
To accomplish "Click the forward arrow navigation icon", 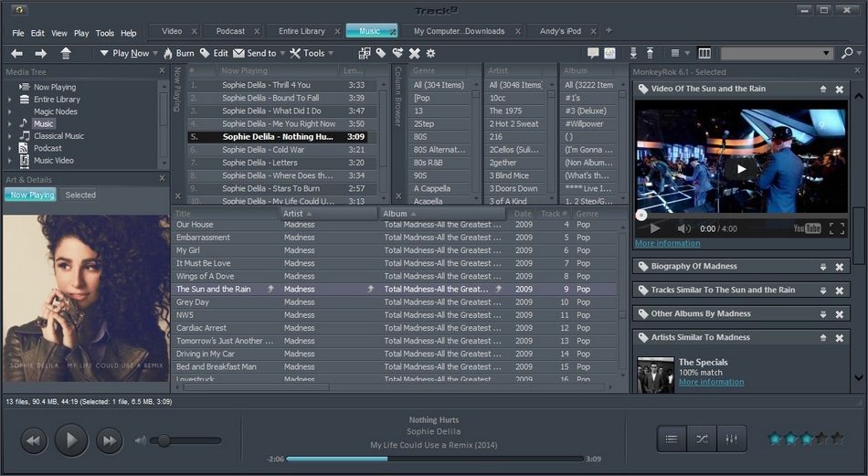I will tap(41, 53).
